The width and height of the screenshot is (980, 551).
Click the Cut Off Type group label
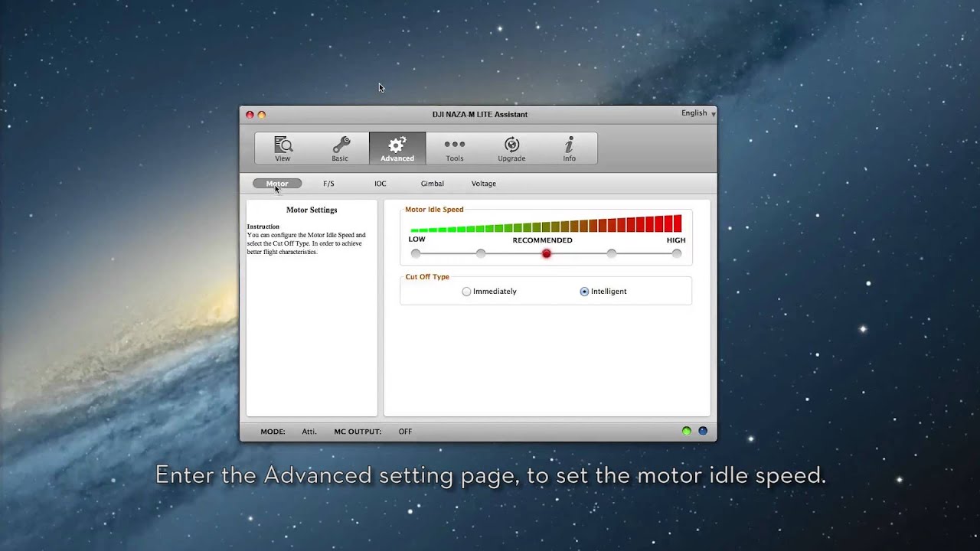[x=427, y=277]
